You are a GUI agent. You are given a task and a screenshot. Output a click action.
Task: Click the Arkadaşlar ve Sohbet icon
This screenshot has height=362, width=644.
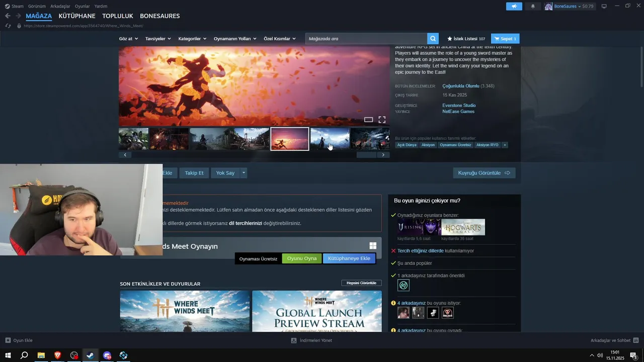[636, 340]
